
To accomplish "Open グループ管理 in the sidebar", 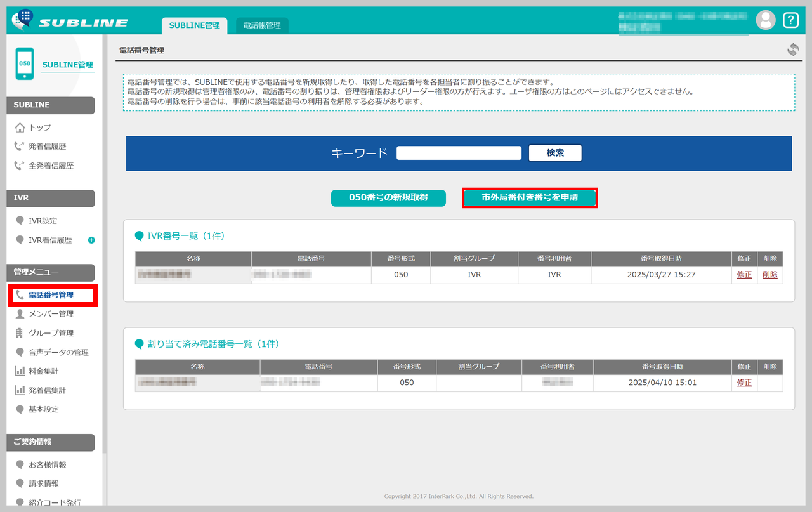I will pyautogui.click(x=51, y=333).
